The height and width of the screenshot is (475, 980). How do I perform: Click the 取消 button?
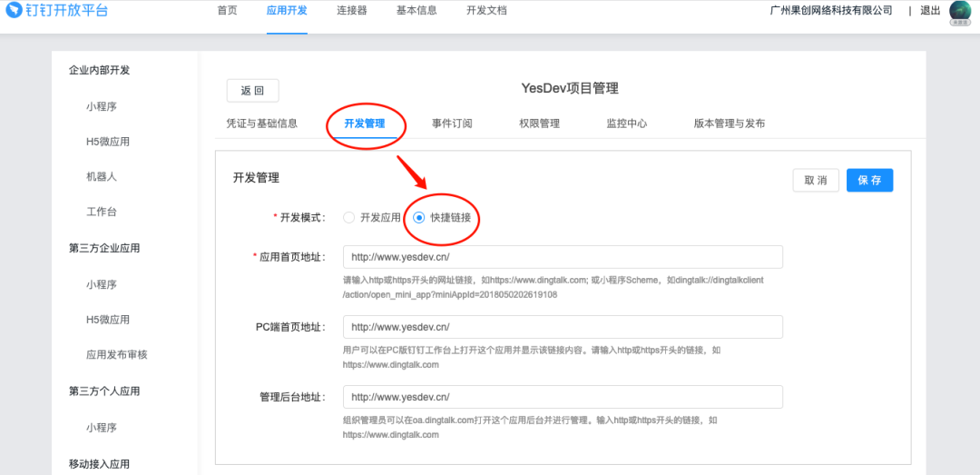[x=816, y=180]
